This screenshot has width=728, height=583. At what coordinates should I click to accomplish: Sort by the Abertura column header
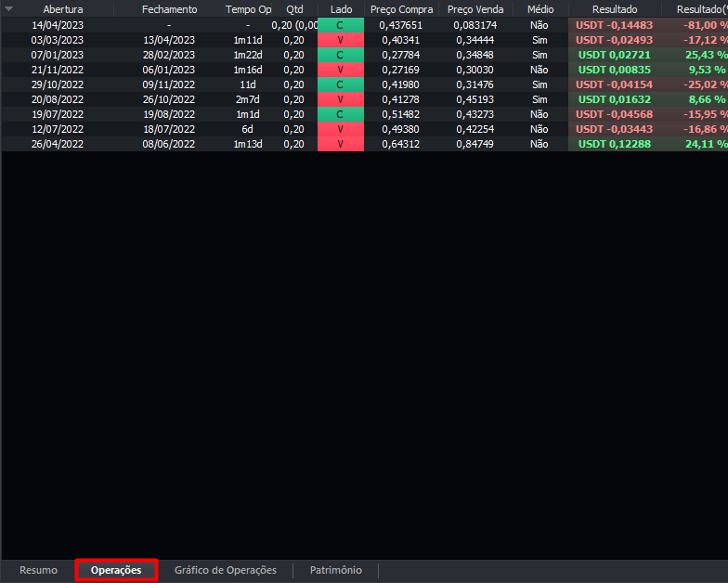(x=62, y=9)
